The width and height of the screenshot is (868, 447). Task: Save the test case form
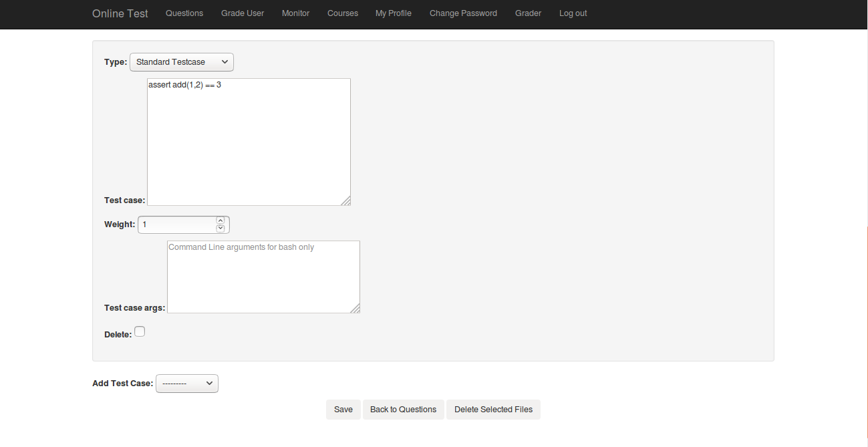[x=343, y=410]
